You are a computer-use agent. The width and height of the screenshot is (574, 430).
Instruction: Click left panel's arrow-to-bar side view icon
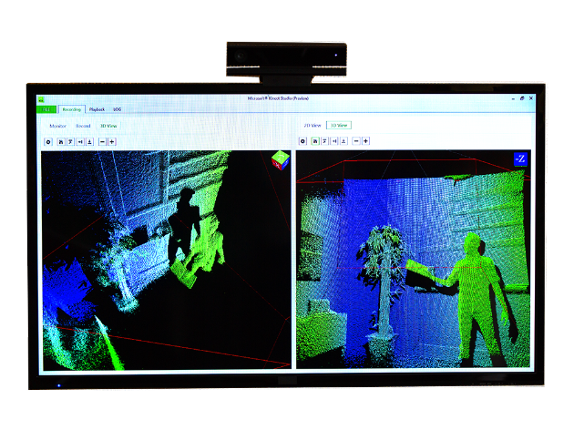[x=80, y=142]
